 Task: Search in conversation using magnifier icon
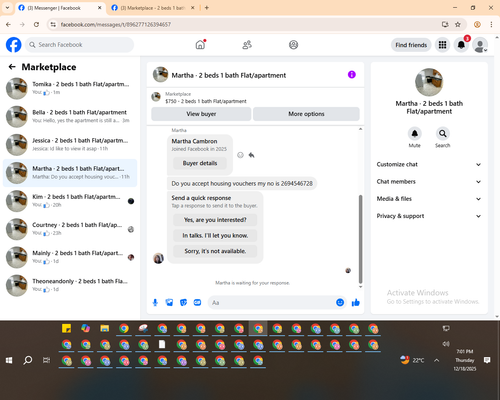coord(443,134)
